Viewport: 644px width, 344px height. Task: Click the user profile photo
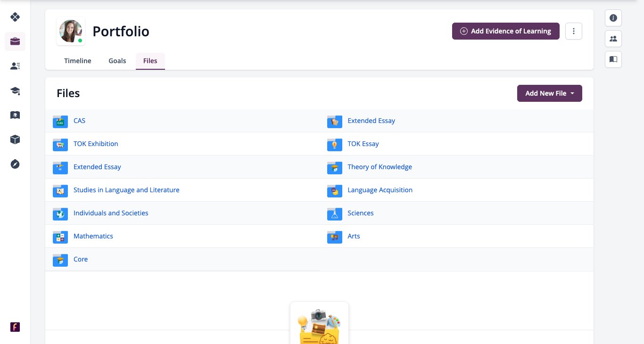(71, 32)
